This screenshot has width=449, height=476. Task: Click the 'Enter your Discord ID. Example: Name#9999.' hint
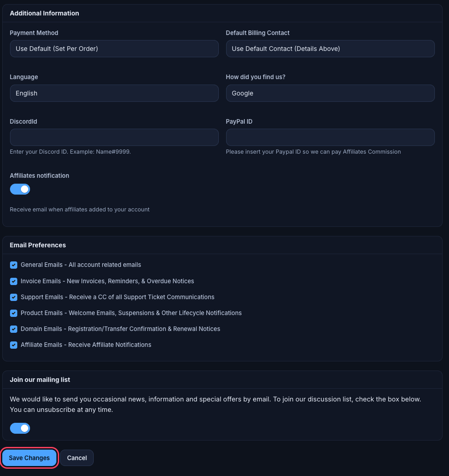click(70, 152)
